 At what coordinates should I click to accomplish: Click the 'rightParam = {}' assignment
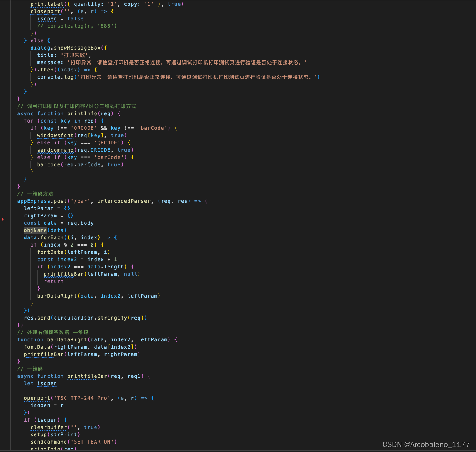pos(49,215)
